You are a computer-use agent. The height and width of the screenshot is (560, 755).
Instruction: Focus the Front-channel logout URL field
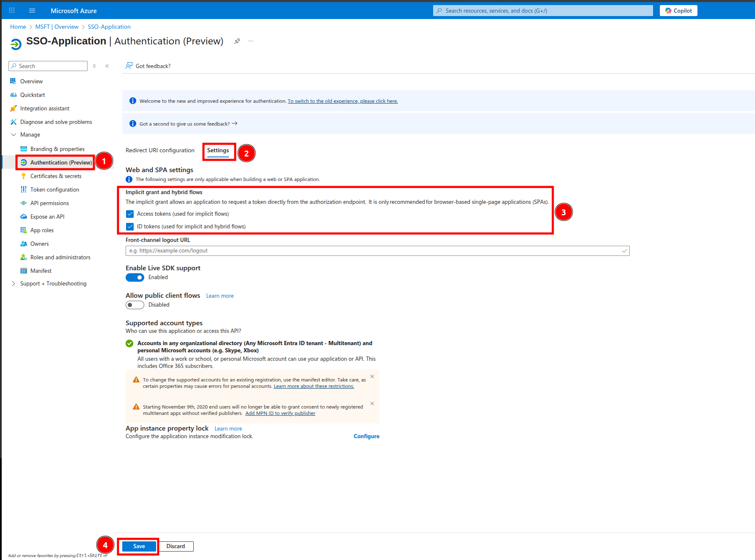coord(377,251)
